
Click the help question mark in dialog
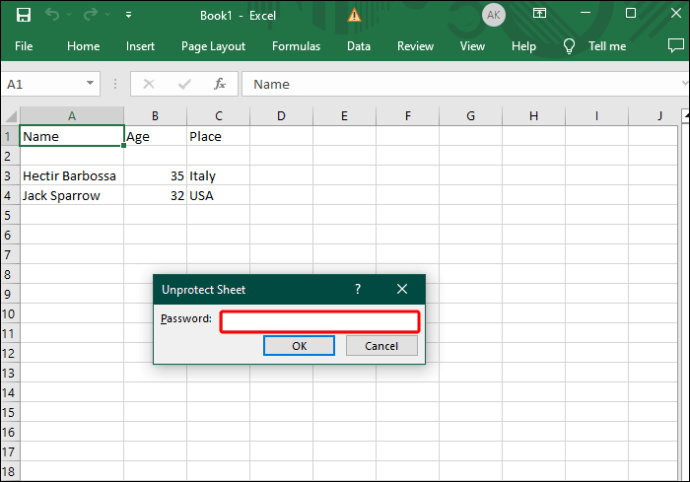point(358,289)
